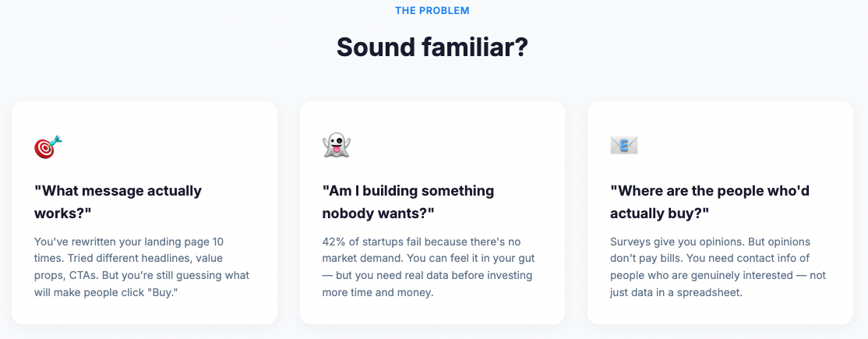Click the dartboard target emoji icon
Screen dimensions: 868x339
48,146
